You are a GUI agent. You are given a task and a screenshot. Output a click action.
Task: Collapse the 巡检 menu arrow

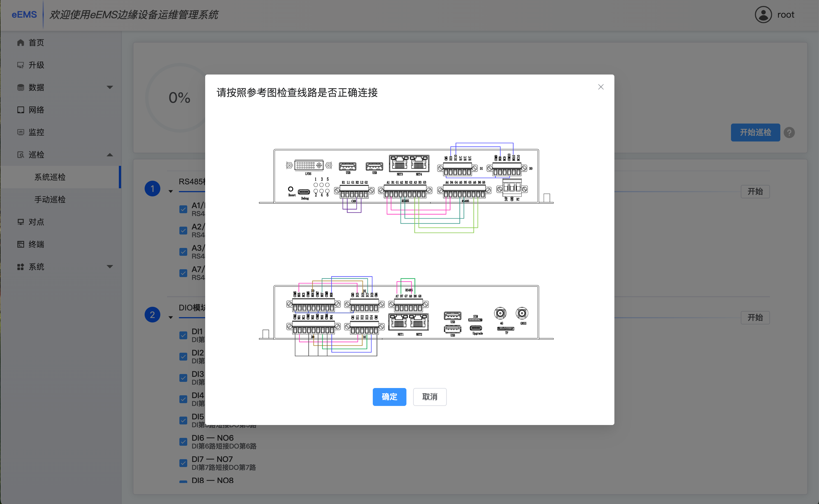[110, 155]
